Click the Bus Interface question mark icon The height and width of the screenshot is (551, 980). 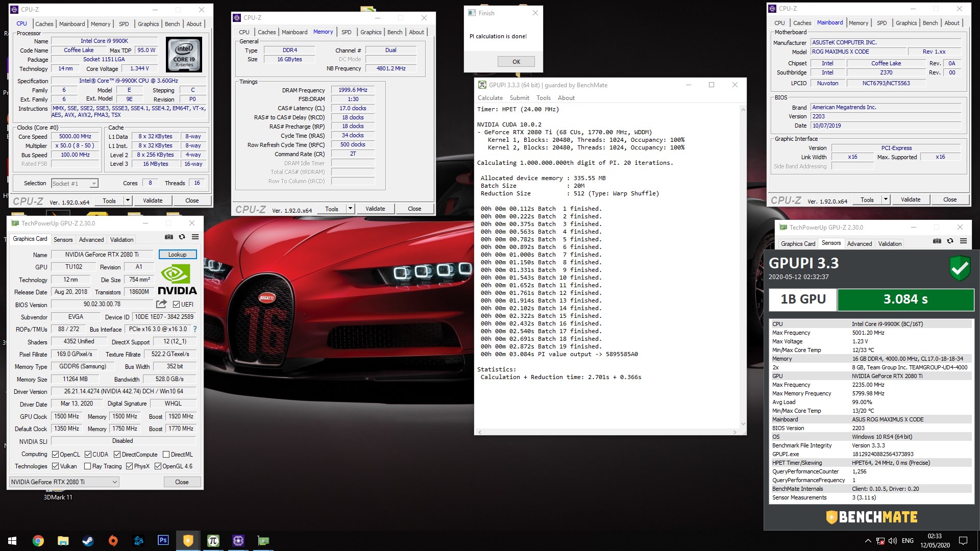coord(195,330)
